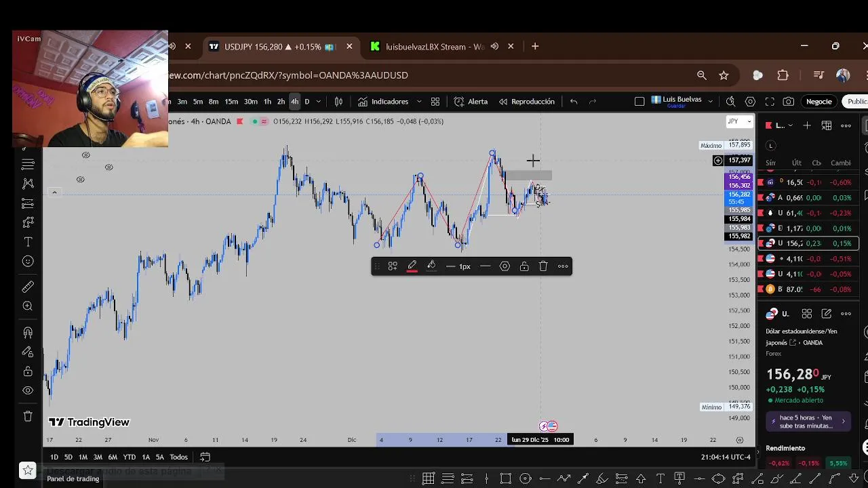
Task: Bookmark page with star icon
Action: [724, 75]
